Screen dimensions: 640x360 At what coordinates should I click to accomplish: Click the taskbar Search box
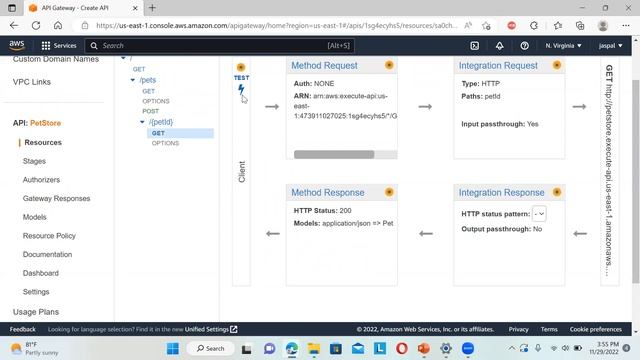tap(211, 349)
